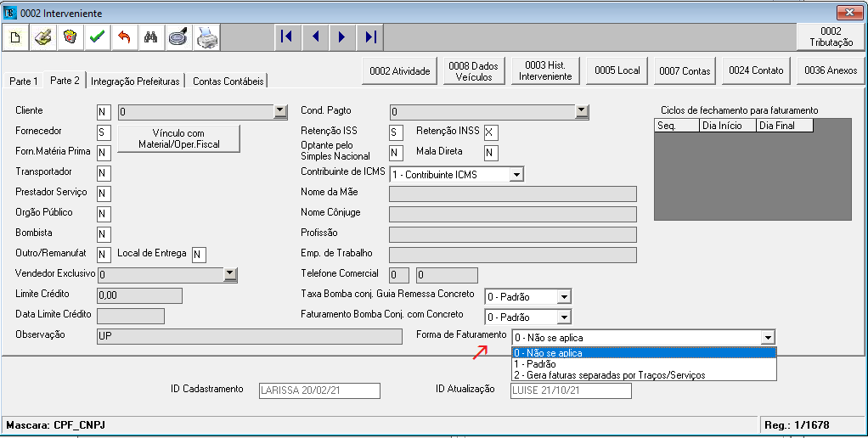Toggle the Cliente flag box

click(x=104, y=112)
